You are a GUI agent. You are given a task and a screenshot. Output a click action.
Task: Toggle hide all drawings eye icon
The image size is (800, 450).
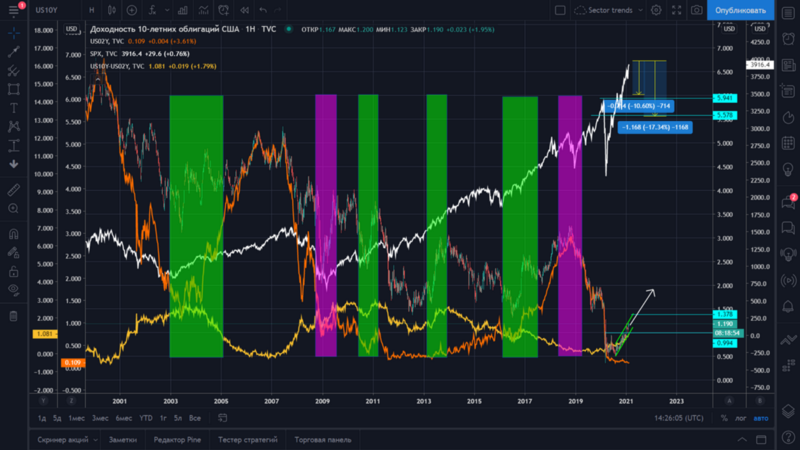(x=13, y=291)
